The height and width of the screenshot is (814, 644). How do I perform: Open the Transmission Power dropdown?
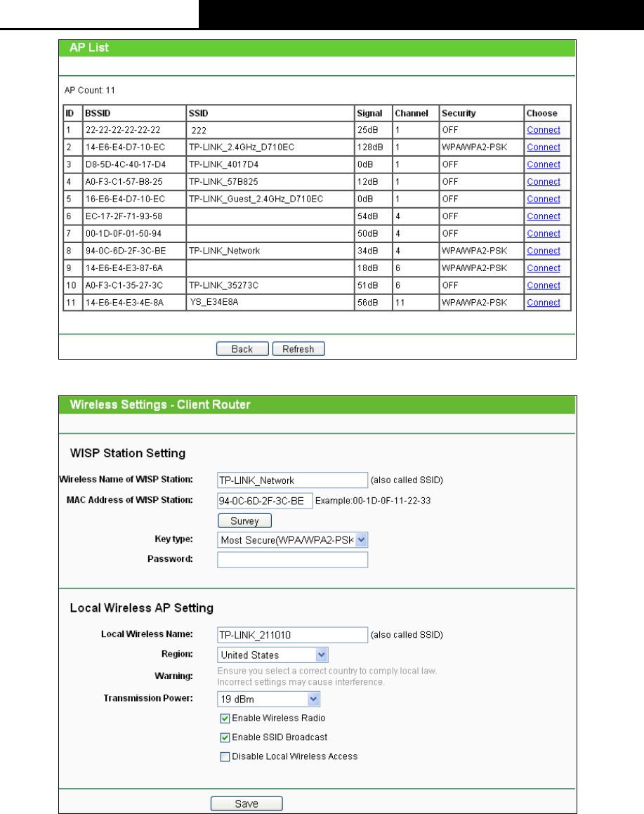coord(268,700)
